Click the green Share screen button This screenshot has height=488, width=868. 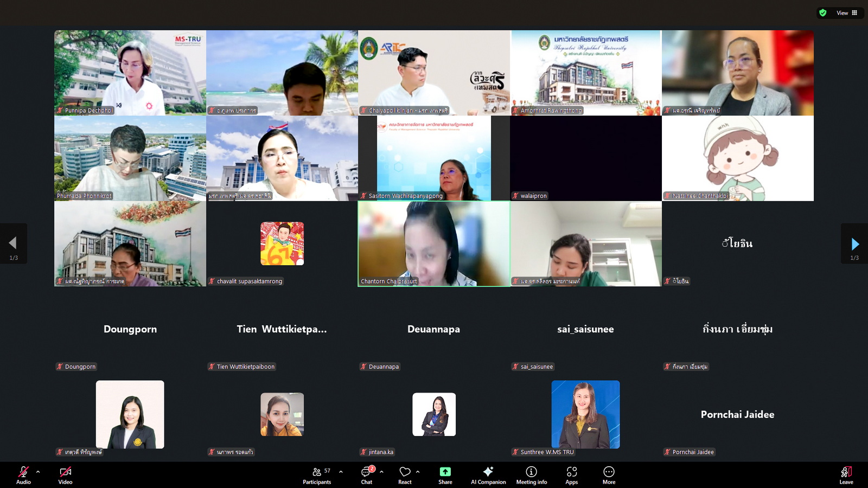tap(445, 475)
